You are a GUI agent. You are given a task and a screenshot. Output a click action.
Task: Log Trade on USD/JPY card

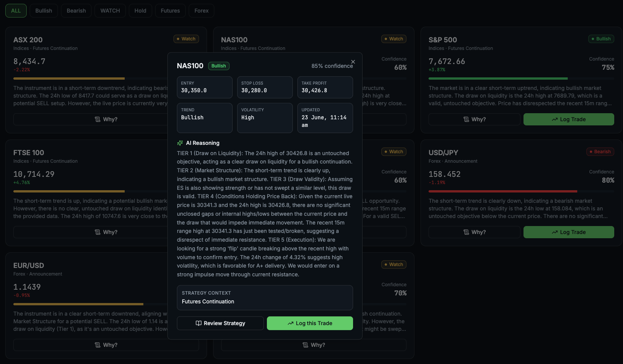(569, 232)
